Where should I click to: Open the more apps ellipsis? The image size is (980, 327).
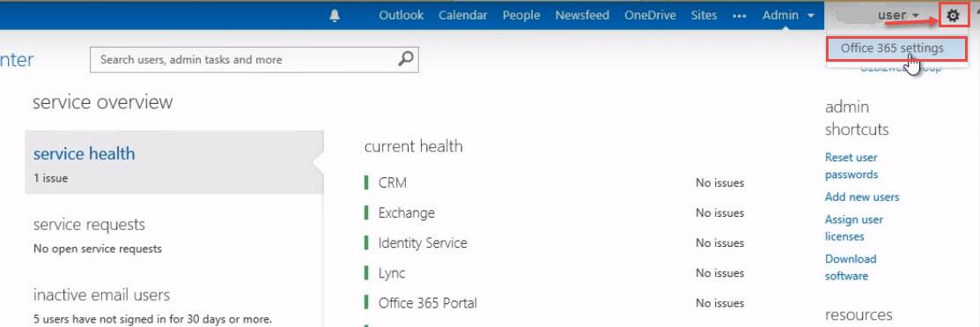click(740, 16)
